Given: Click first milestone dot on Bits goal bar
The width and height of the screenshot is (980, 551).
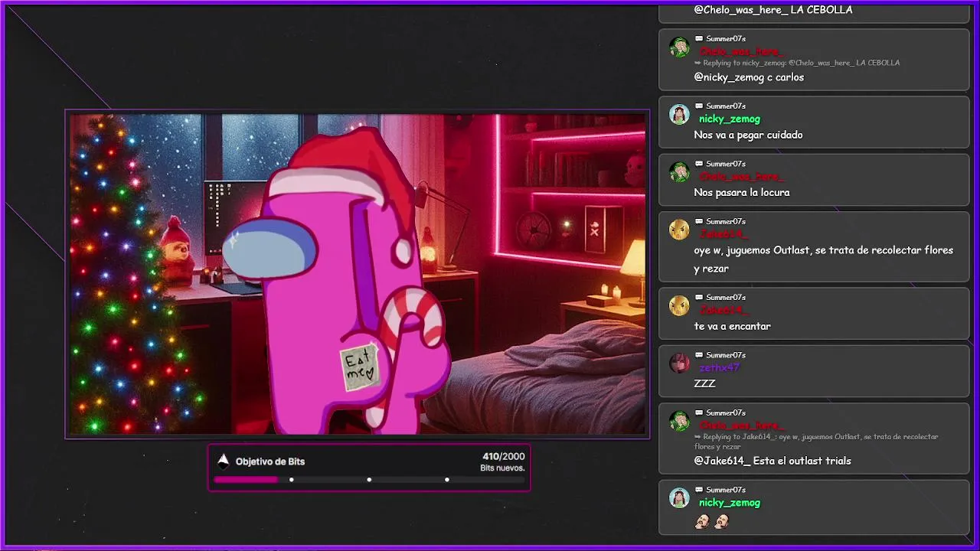Looking at the screenshot, I should tap(291, 480).
